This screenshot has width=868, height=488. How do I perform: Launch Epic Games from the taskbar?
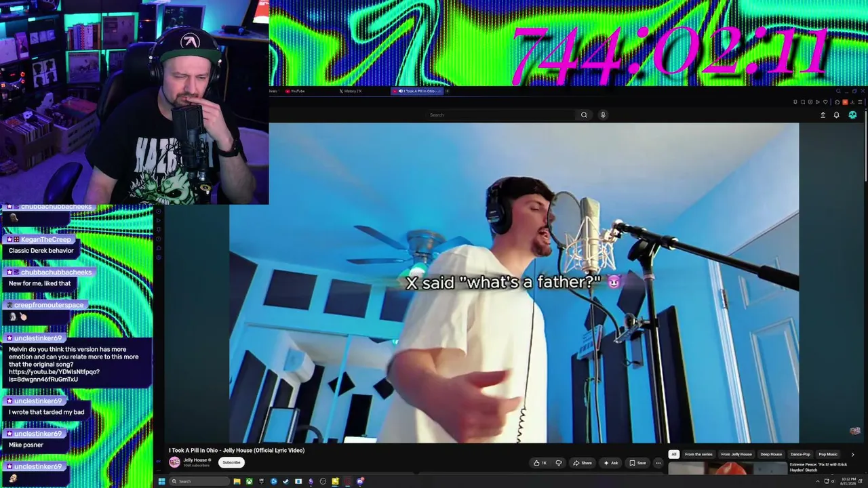click(x=261, y=481)
